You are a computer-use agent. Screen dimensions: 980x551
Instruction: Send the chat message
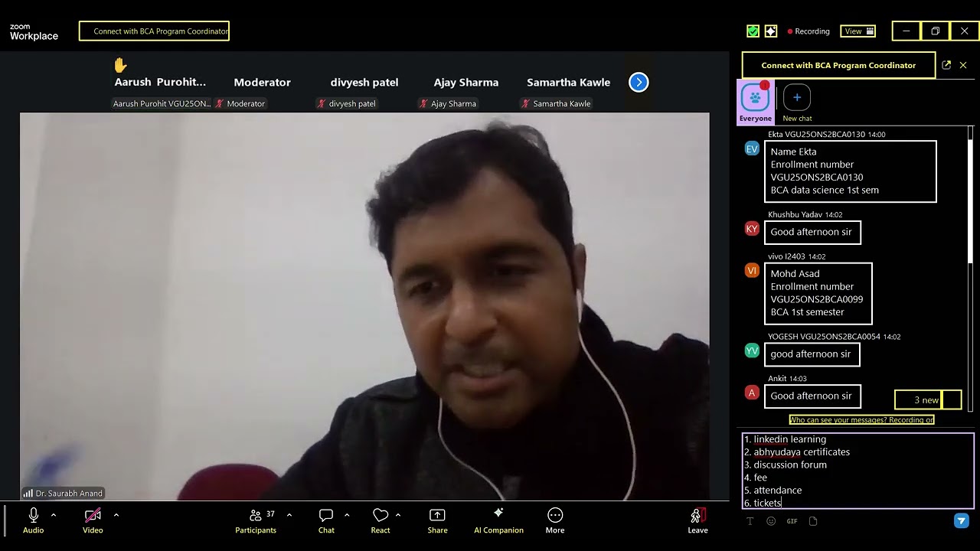point(962,521)
